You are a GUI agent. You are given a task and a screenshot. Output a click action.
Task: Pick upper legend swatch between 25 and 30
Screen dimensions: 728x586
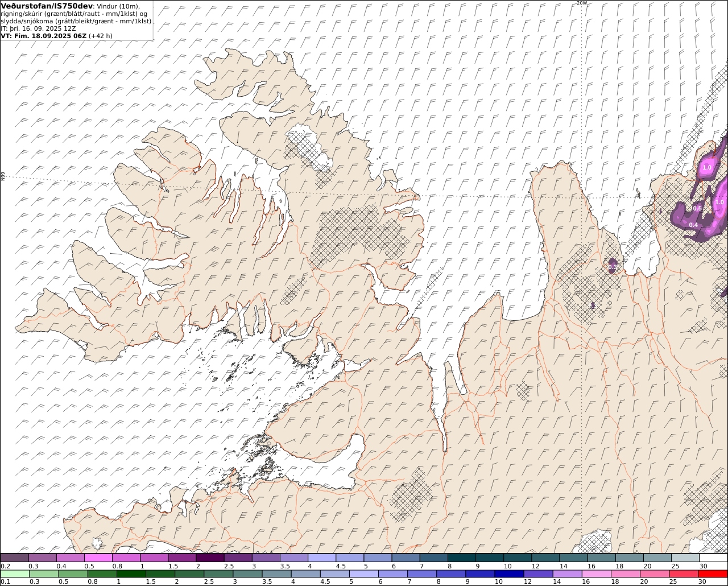(x=685, y=558)
